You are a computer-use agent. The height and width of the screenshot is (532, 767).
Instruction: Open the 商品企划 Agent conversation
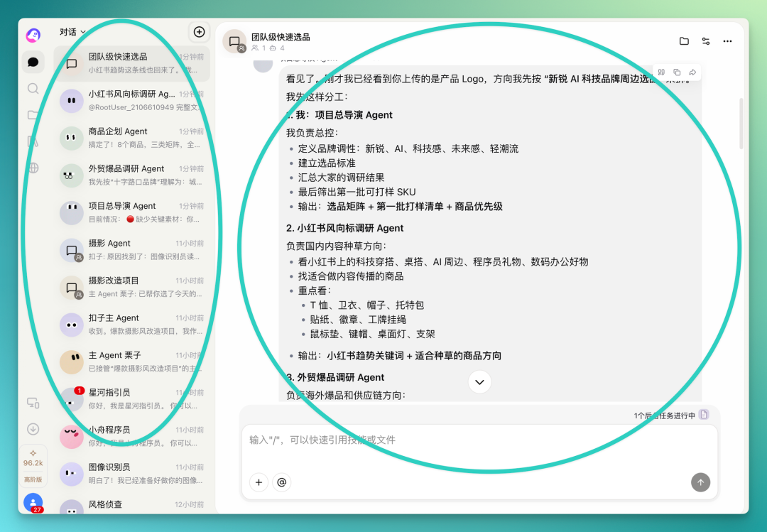(x=132, y=138)
